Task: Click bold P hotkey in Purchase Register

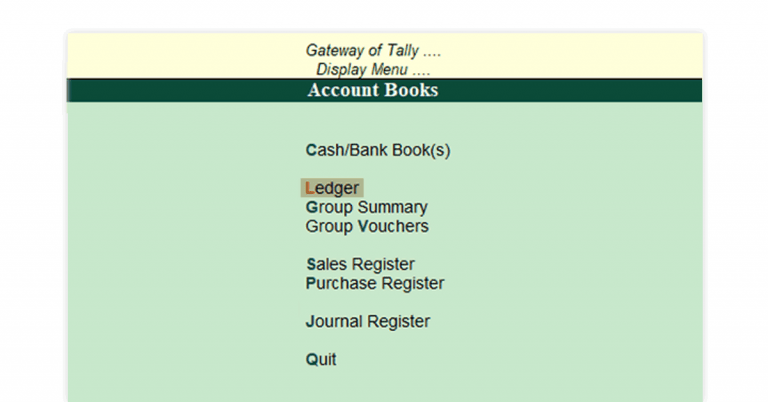Action: (x=311, y=284)
